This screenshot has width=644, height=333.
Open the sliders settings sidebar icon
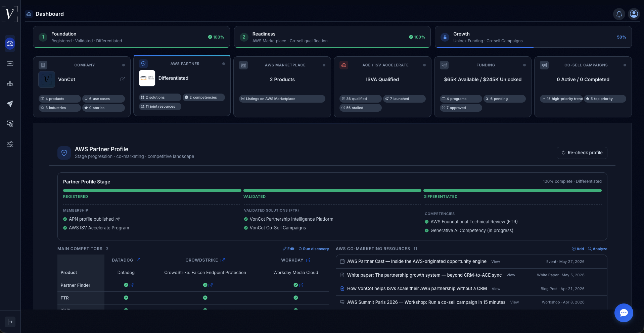[10, 144]
